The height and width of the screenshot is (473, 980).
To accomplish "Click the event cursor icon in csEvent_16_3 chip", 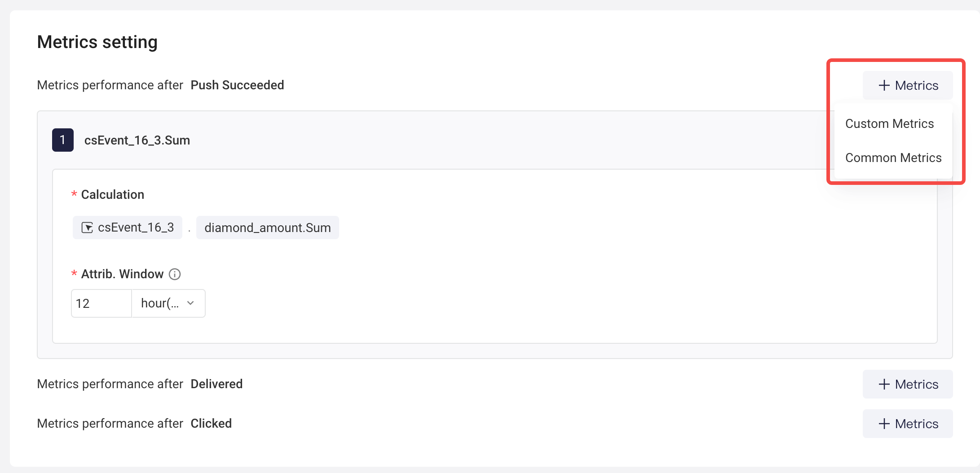I will click(x=87, y=228).
